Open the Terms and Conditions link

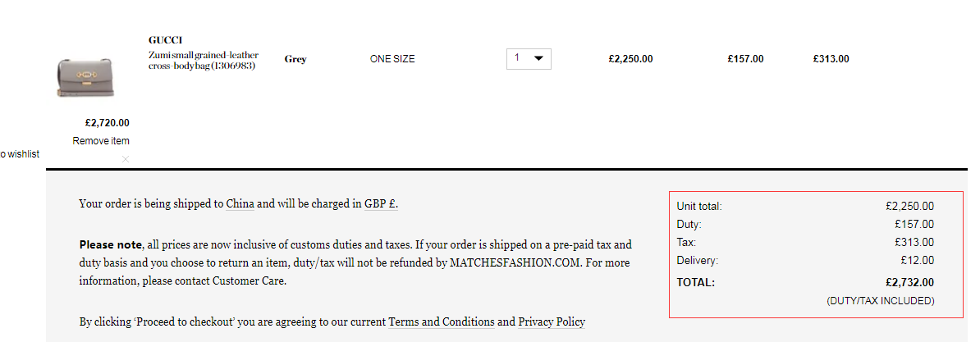[x=441, y=321]
